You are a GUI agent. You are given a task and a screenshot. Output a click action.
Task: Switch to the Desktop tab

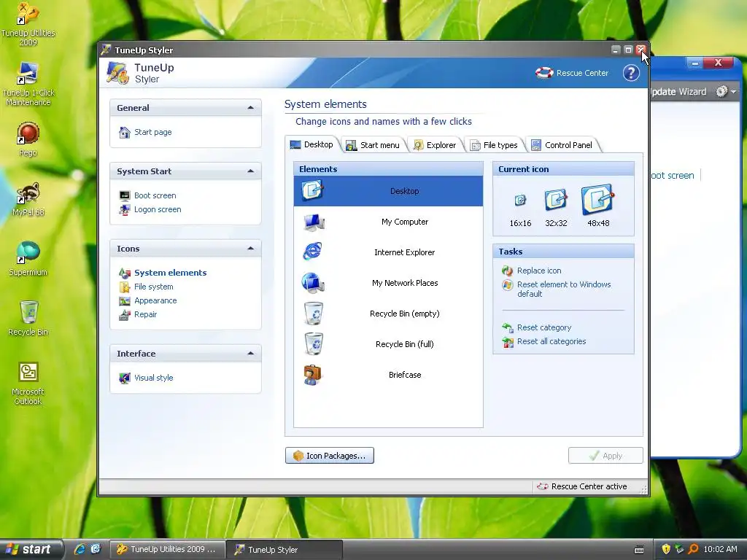(312, 145)
